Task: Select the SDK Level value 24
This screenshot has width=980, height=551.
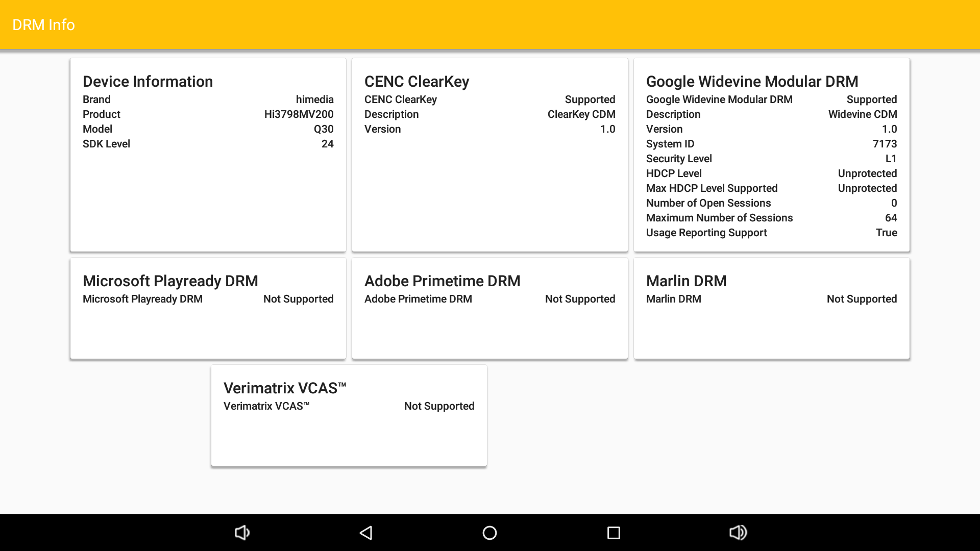Action: tap(327, 144)
